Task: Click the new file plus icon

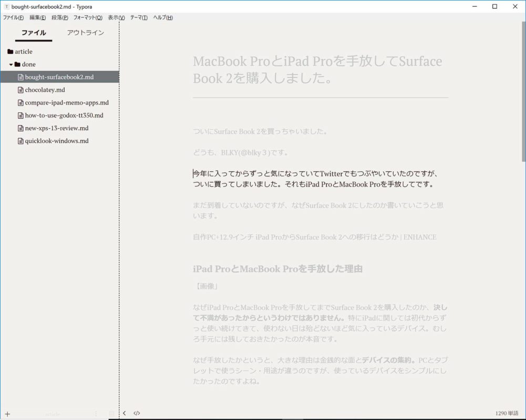Action: 7,414
